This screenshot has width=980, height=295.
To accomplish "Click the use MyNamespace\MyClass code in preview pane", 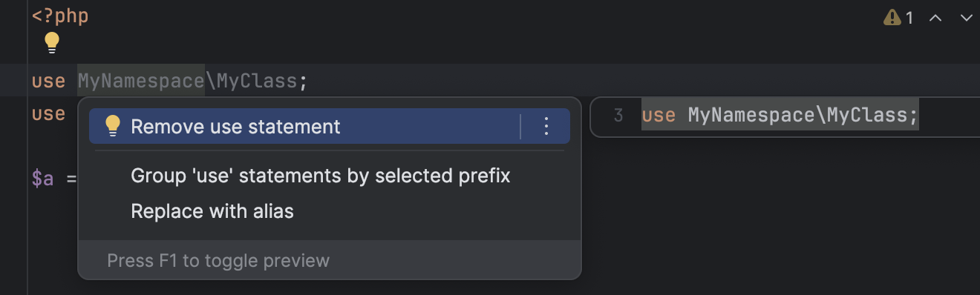I will (x=780, y=116).
